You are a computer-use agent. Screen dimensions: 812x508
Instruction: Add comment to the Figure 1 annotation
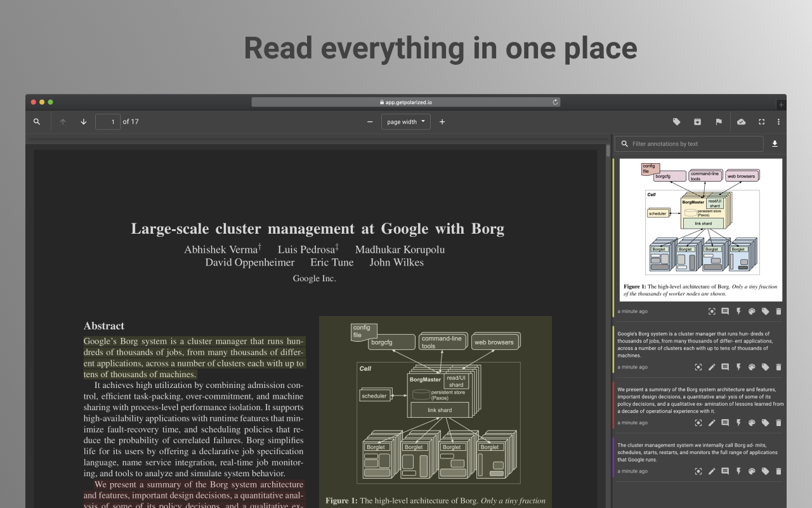pyautogui.click(x=725, y=312)
